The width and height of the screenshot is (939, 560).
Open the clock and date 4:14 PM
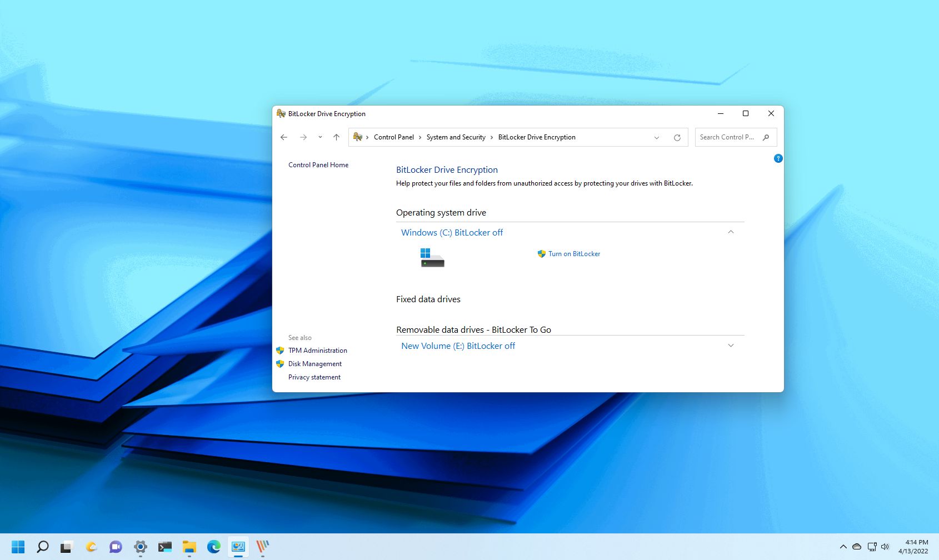click(x=913, y=547)
